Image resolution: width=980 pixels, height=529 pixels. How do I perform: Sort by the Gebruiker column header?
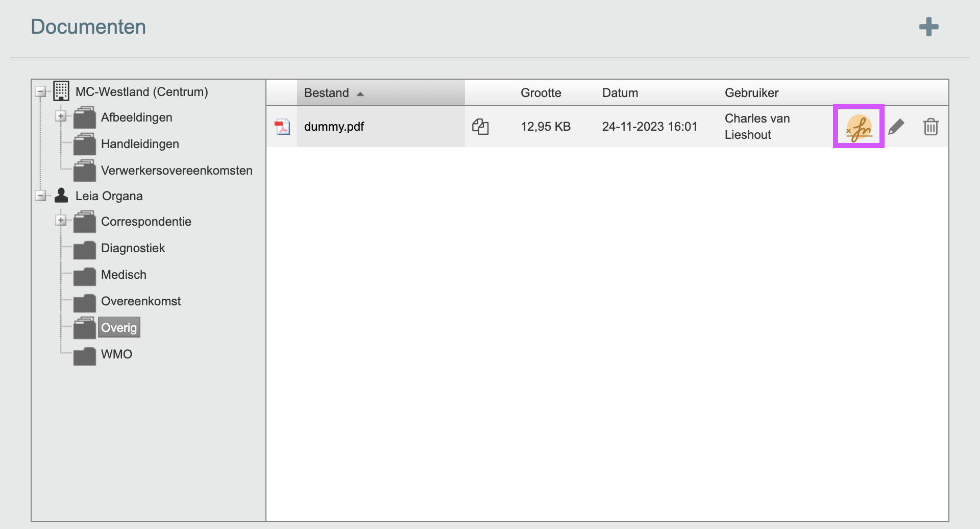tap(751, 93)
